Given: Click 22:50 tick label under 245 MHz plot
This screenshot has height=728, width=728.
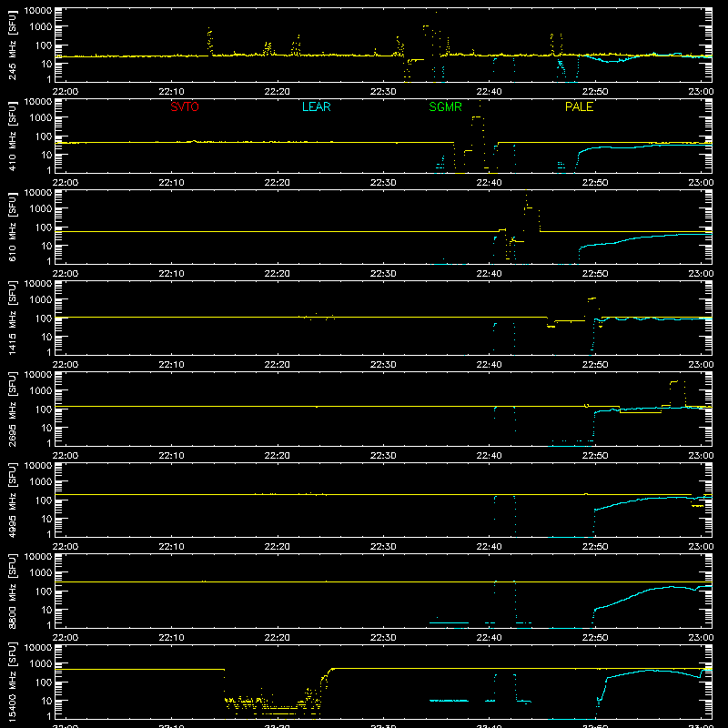Looking at the screenshot, I should (x=595, y=92).
